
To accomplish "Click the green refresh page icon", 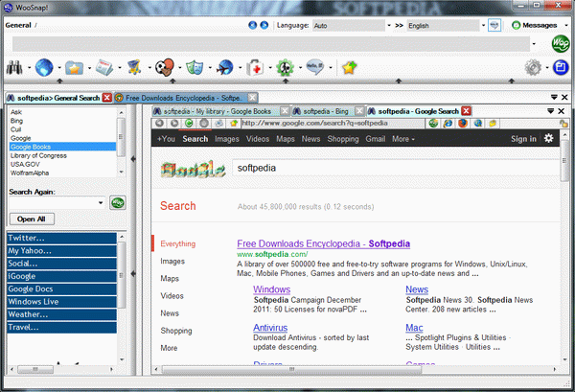I will tap(189, 124).
